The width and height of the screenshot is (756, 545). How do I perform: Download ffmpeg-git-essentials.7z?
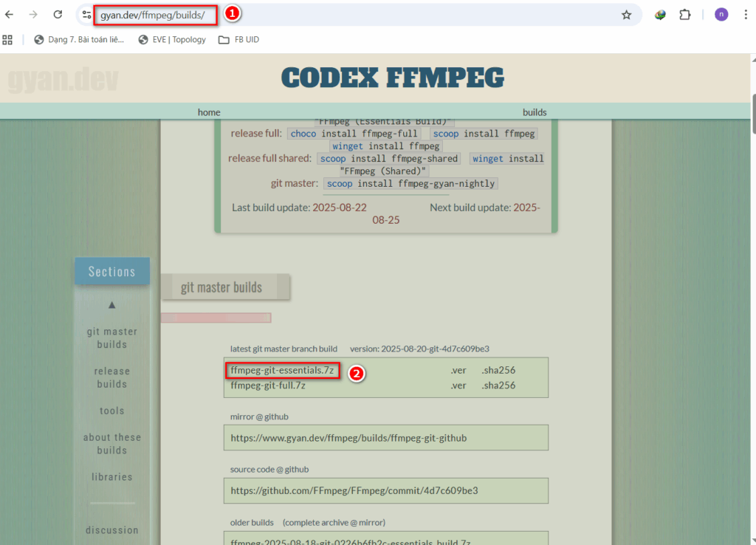click(x=282, y=371)
